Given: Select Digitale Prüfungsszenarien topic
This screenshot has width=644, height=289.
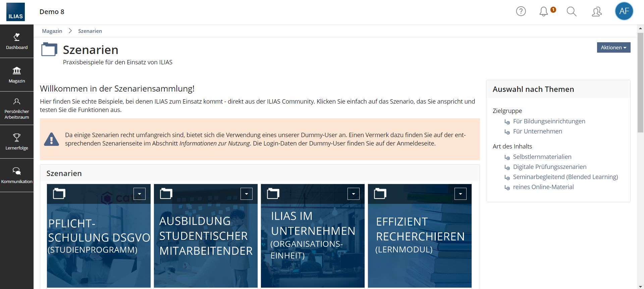Looking at the screenshot, I should 550,167.
